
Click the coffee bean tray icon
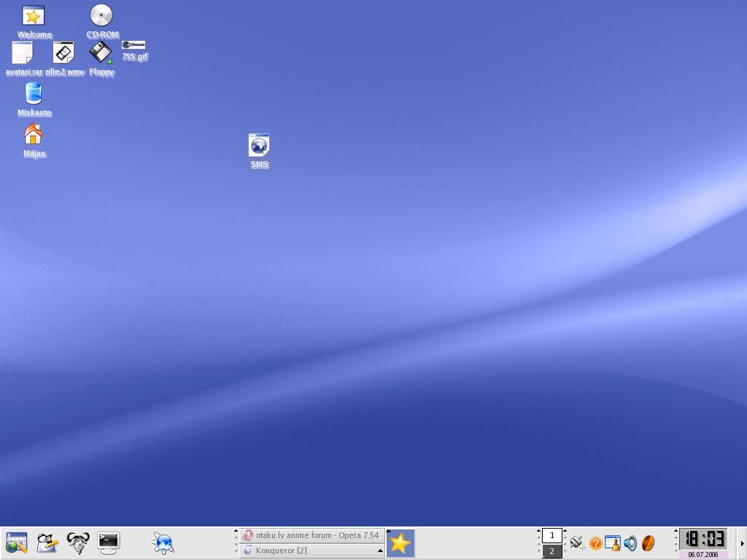(x=648, y=542)
